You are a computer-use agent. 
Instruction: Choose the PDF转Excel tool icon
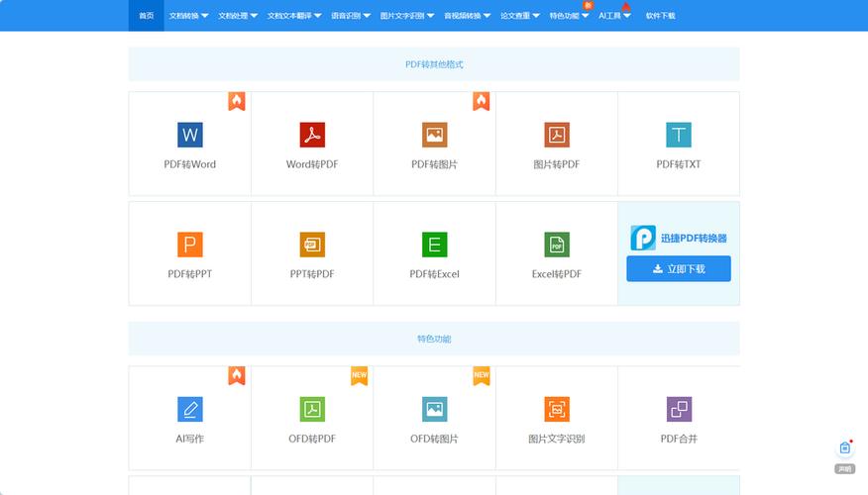point(435,245)
